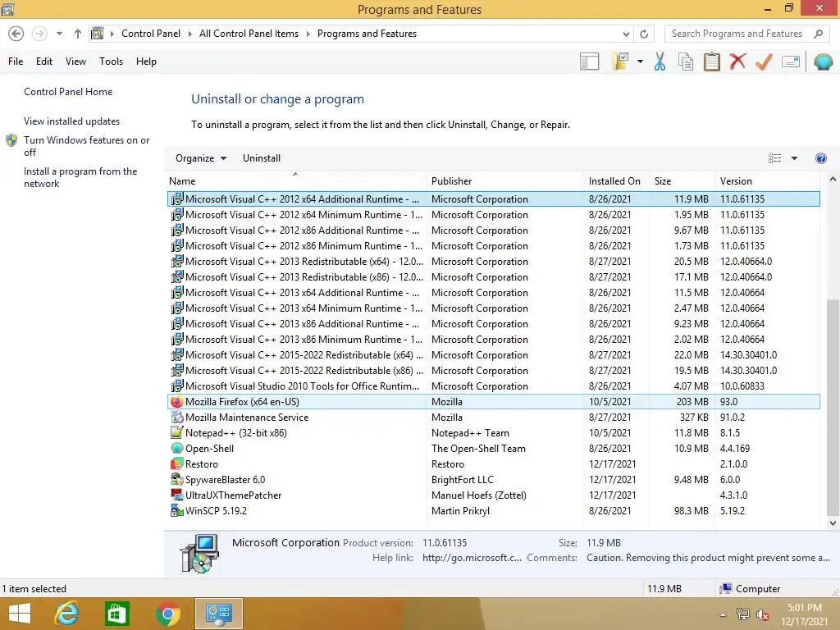Viewport: 840px width, 630px height.
Task: Refresh the Programs and Features list
Action: 644,34
